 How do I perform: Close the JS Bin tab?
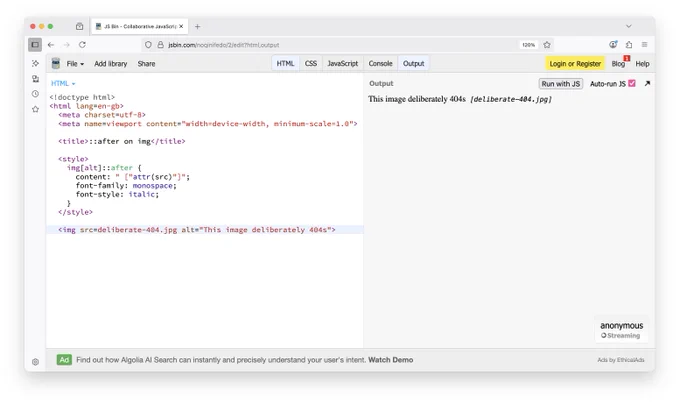181,26
